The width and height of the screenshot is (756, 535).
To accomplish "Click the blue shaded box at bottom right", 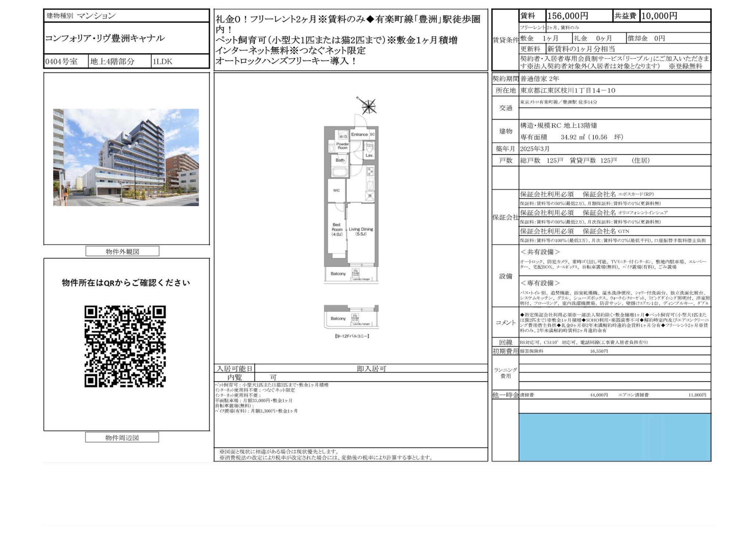I will point(615,437).
